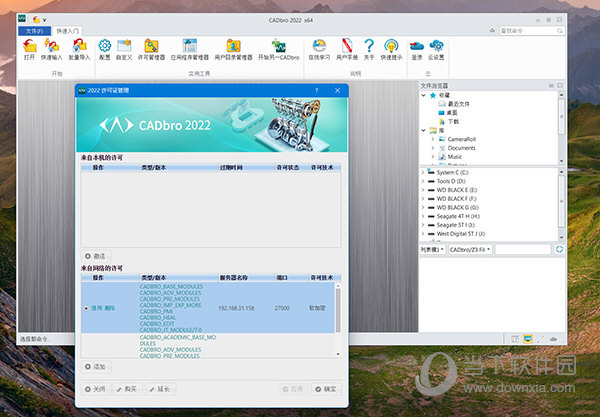Click the 激活 activate button
The width and height of the screenshot is (600, 417).
pos(95,256)
